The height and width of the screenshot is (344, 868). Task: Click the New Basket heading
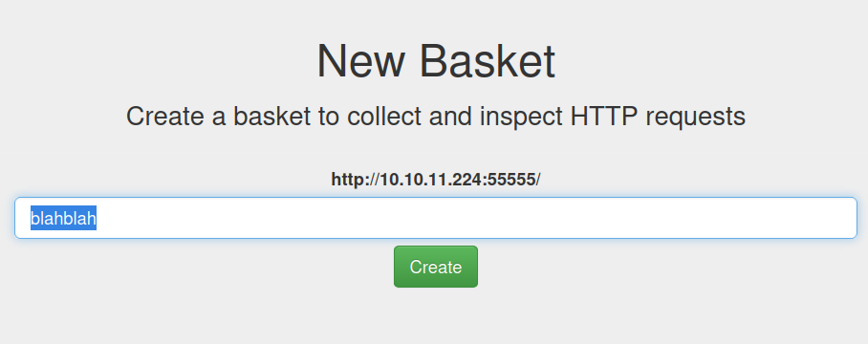436,61
